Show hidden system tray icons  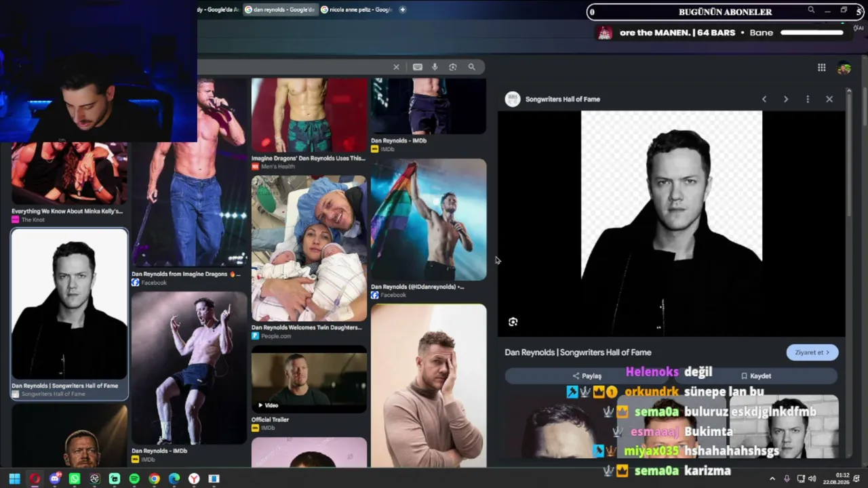(x=772, y=479)
